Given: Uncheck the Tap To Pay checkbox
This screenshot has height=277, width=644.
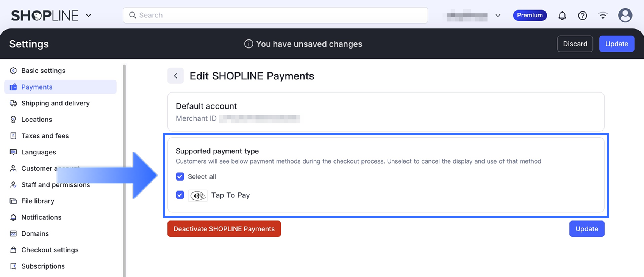Looking at the screenshot, I should click(x=180, y=195).
